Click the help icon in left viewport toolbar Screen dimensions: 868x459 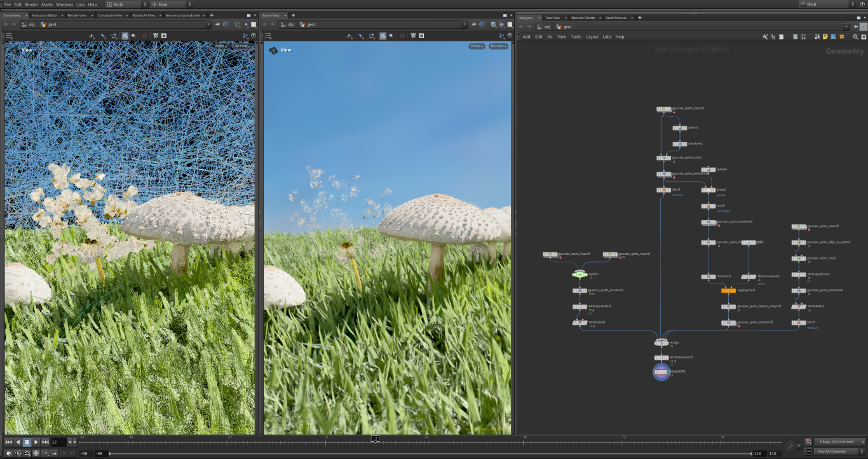254,36
